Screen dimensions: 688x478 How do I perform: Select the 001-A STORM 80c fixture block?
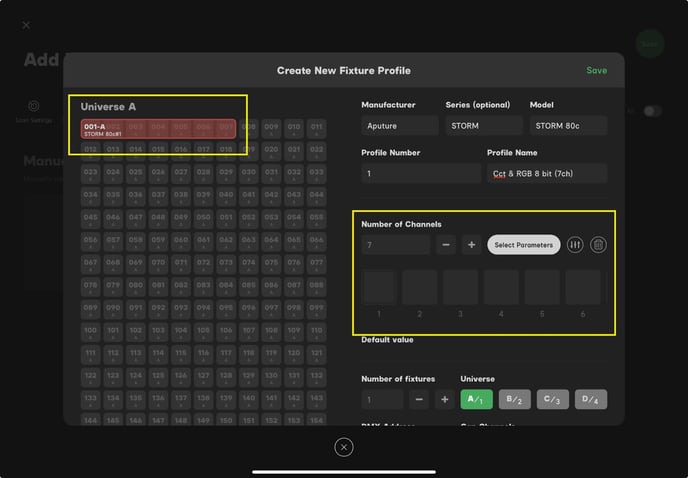158,129
